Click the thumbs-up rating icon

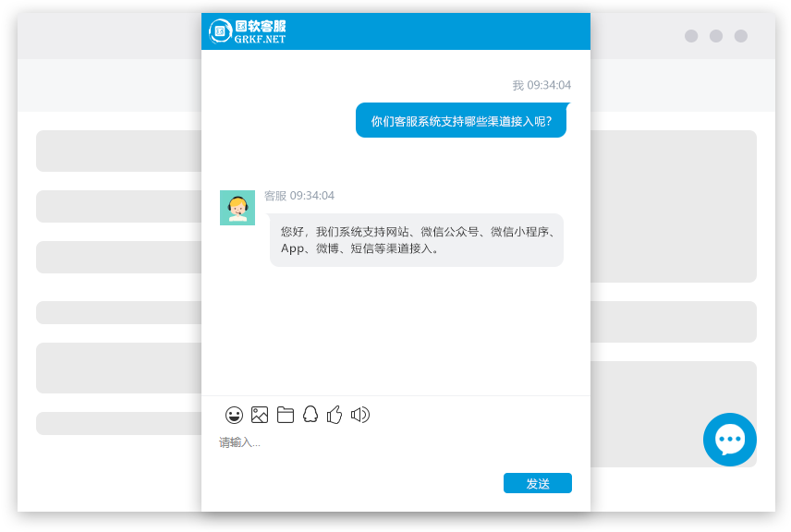point(335,415)
